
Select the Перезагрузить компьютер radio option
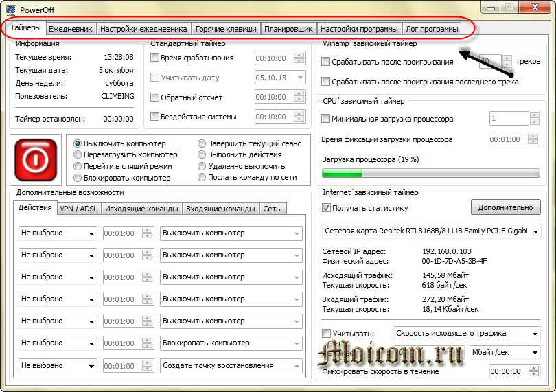[x=78, y=155]
